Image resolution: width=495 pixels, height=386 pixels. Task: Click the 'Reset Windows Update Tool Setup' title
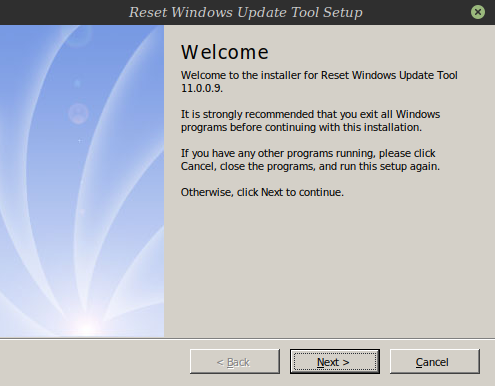coord(246,12)
